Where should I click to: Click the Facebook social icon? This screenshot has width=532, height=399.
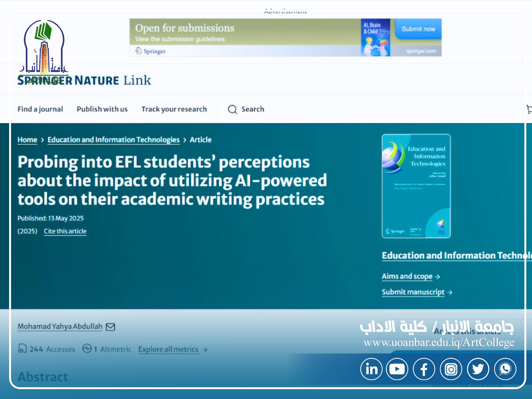click(x=424, y=369)
